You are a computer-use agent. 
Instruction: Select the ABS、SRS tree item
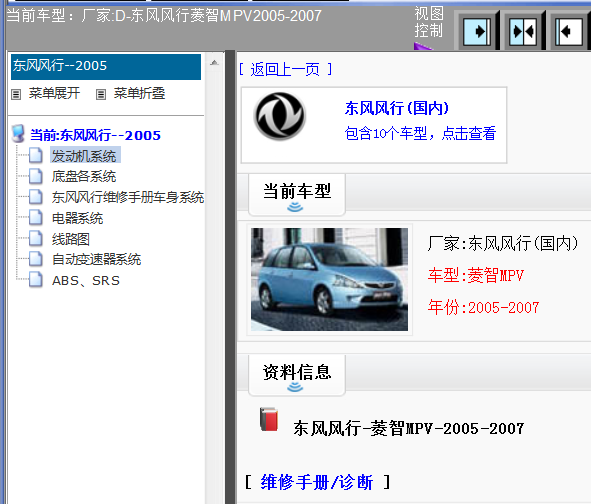(x=86, y=280)
